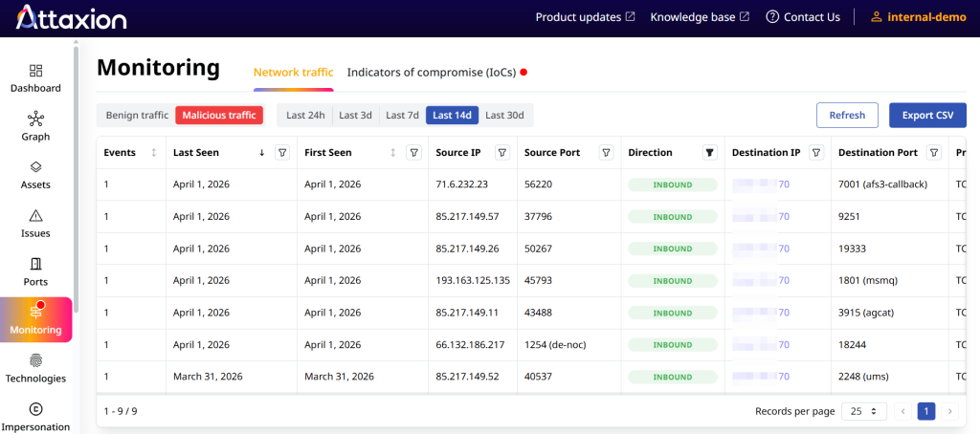The width and height of the screenshot is (980, 434).
Task: Open First Seen column filter
Action: coord(413,152)
